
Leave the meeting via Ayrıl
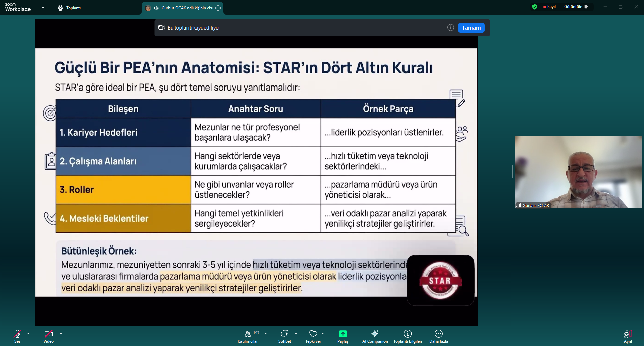click(x=628, y=336)
